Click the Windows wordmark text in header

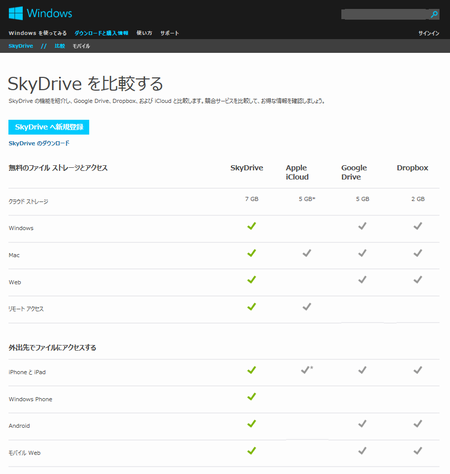[49, 13]
